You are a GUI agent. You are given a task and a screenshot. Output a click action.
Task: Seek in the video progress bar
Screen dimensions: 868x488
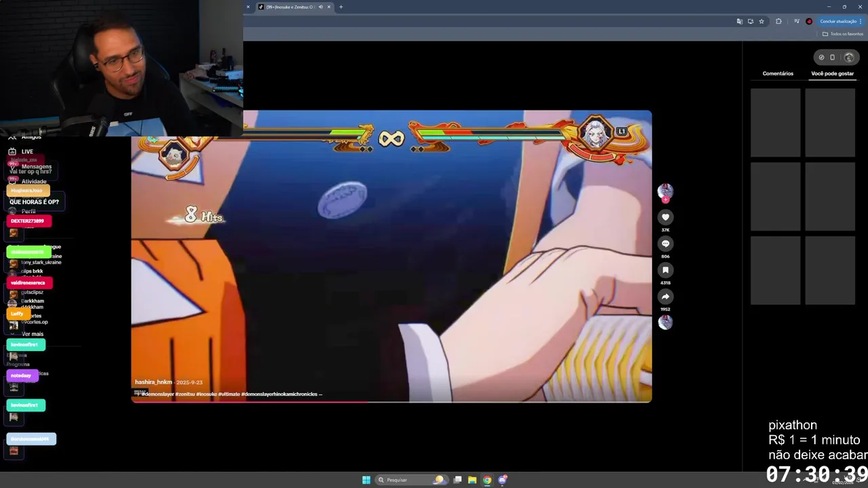[x=391, y=401]
